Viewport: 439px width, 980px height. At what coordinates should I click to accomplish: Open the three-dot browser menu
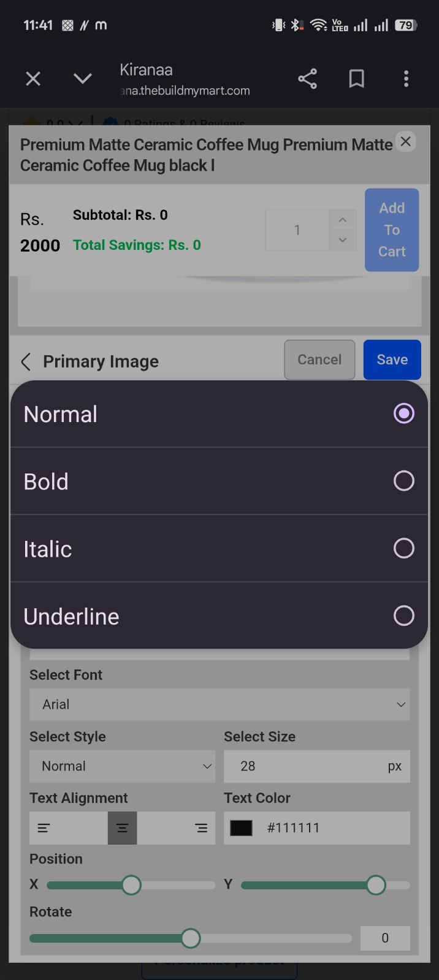click(x=406, y=78)
